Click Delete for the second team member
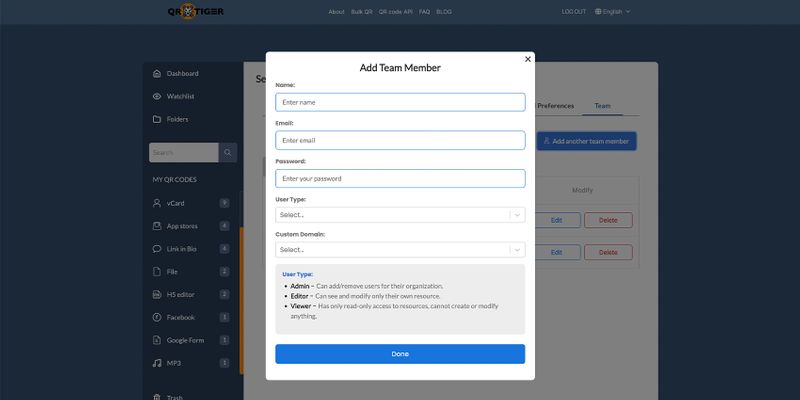This screenshot has height=400, width=800. 608,253
